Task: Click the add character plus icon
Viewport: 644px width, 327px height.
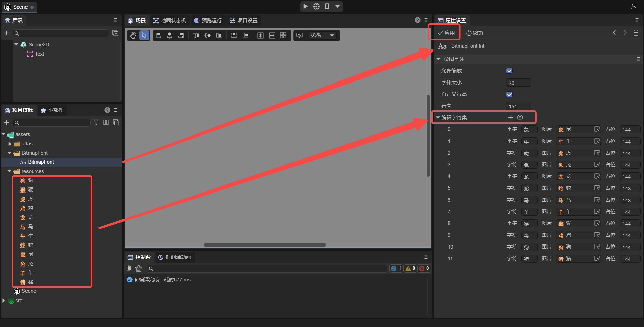Action: pos(511,117)
